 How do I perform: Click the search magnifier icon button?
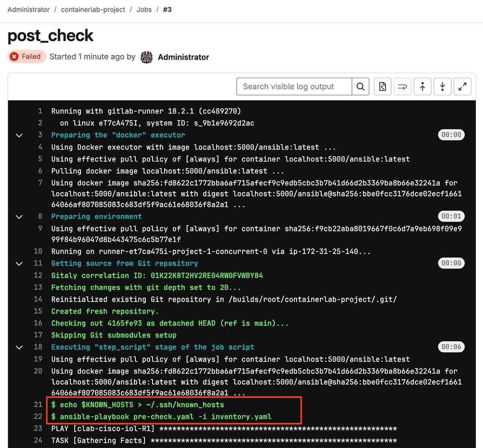click(x=360, y=87)
